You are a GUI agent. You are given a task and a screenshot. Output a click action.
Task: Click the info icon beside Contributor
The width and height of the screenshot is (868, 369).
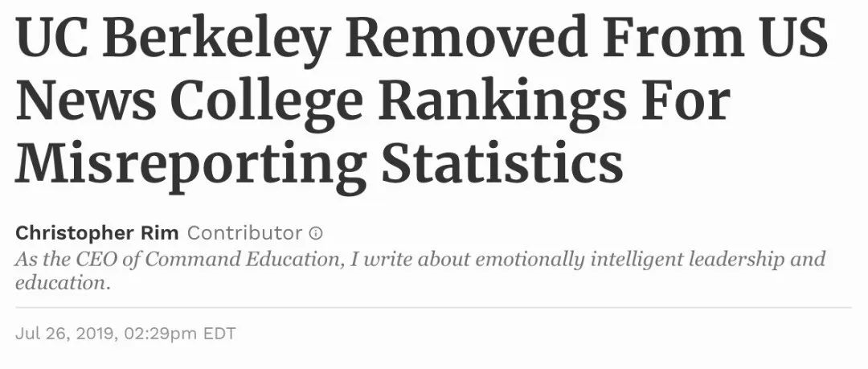317,234
